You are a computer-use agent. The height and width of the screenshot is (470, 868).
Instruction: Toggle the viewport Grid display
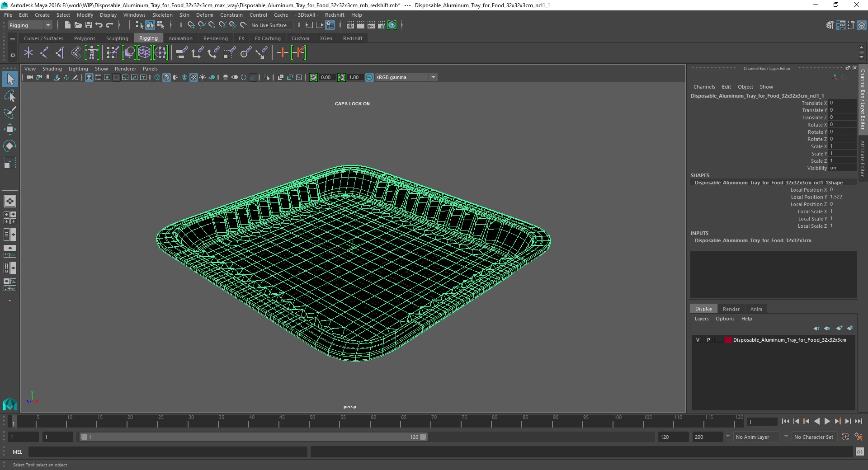pyautogui.click(x=89, y=77)
